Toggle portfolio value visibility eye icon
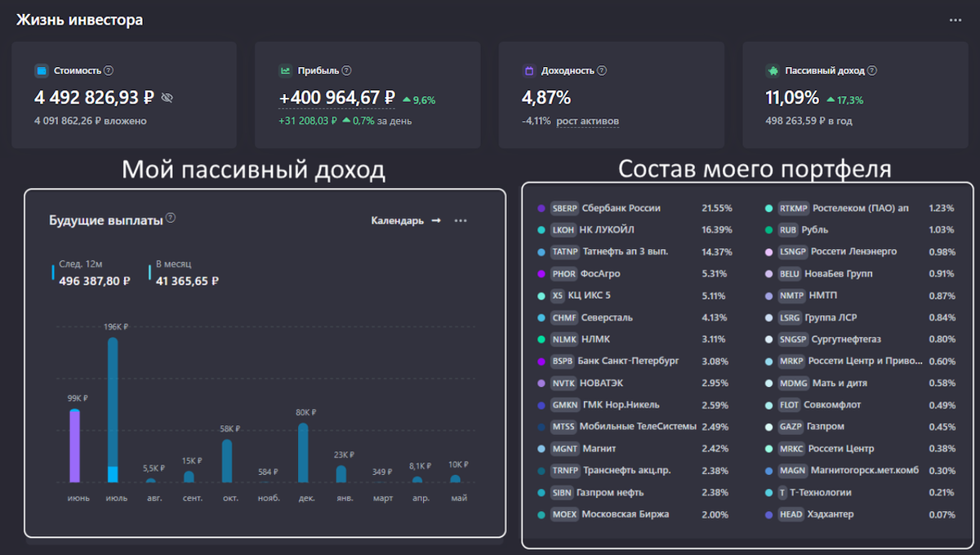This screenshot has height=555, width=980. click(x=167, y=98)
